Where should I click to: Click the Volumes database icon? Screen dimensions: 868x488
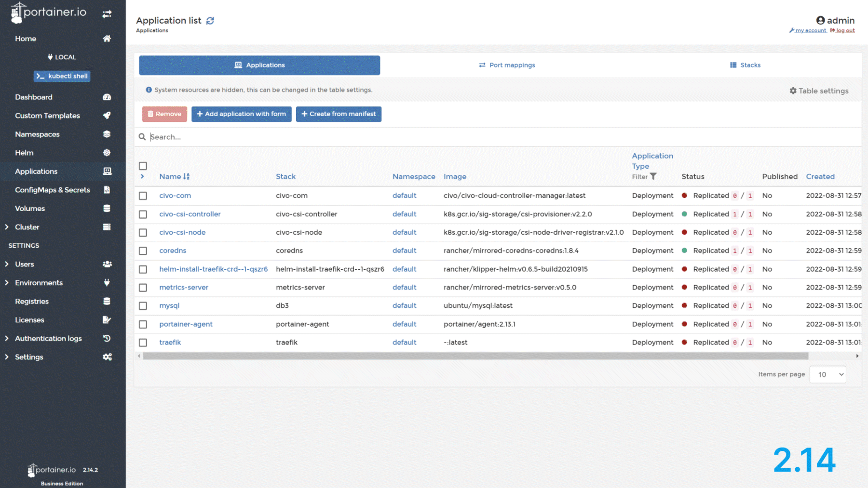coord(107,209)
